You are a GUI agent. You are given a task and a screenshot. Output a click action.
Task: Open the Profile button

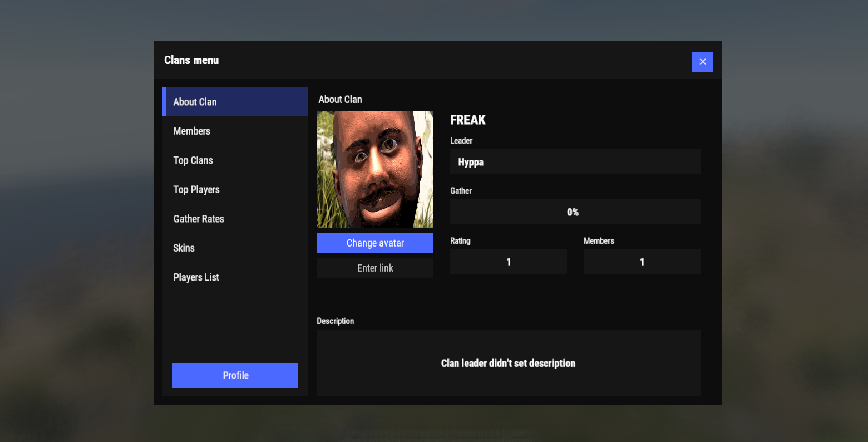coord(235,375)
